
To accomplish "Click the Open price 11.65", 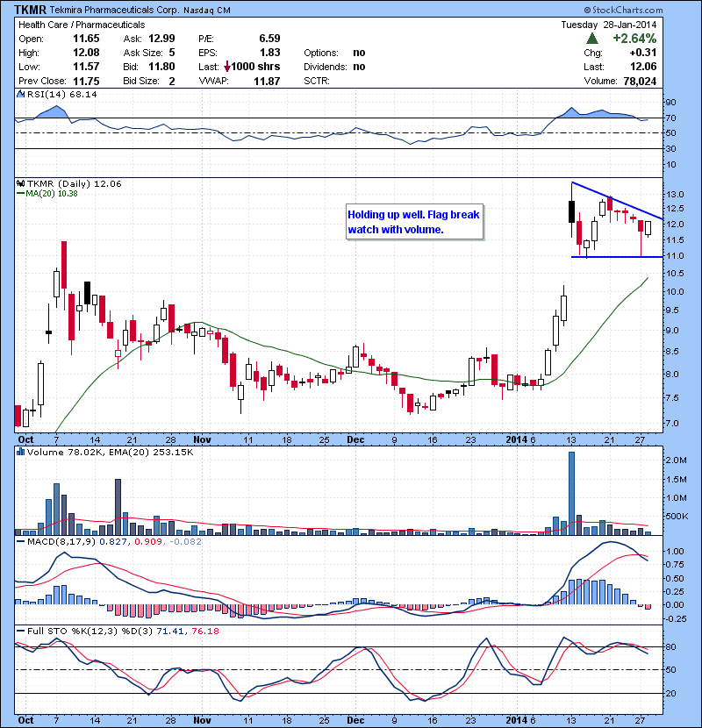I will [86, 39].
